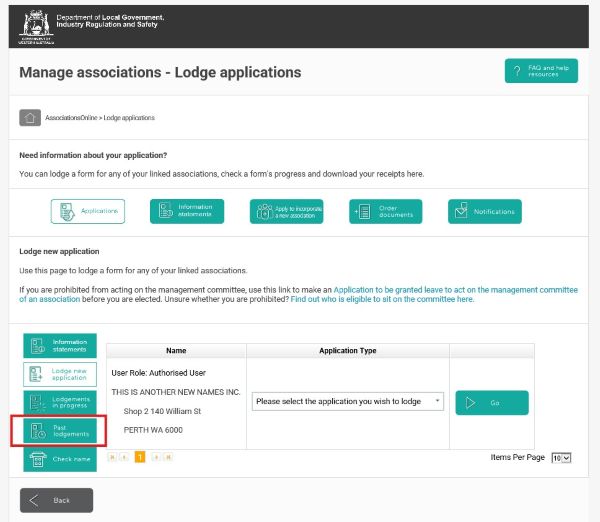Open Notifications tab
Screen dimensions: 600x522
[484, 211]
